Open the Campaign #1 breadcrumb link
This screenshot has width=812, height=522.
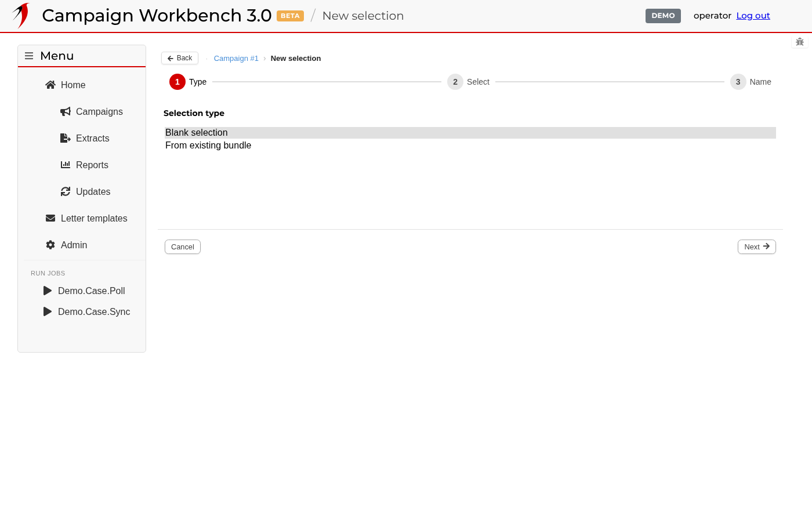[236, 58]
